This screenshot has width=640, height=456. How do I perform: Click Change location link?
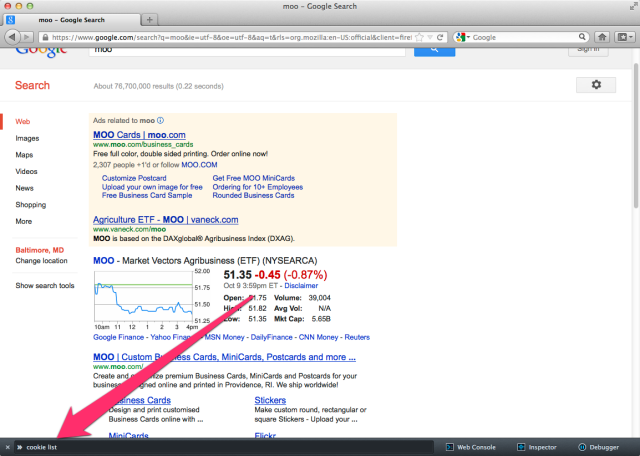point(41,261)
